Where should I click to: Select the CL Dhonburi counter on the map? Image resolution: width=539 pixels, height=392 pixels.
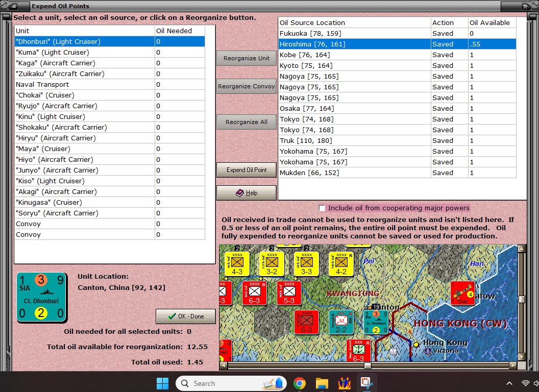(x=376, y=322)
